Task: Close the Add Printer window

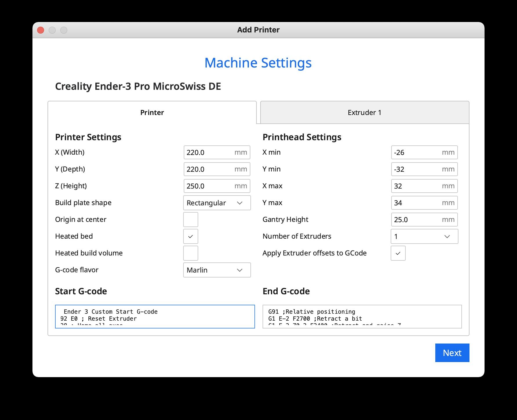Action: (x=41, y=30)
